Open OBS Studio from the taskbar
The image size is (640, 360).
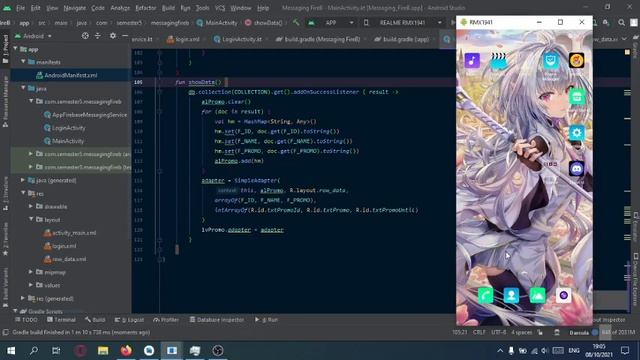click(218, 350)
